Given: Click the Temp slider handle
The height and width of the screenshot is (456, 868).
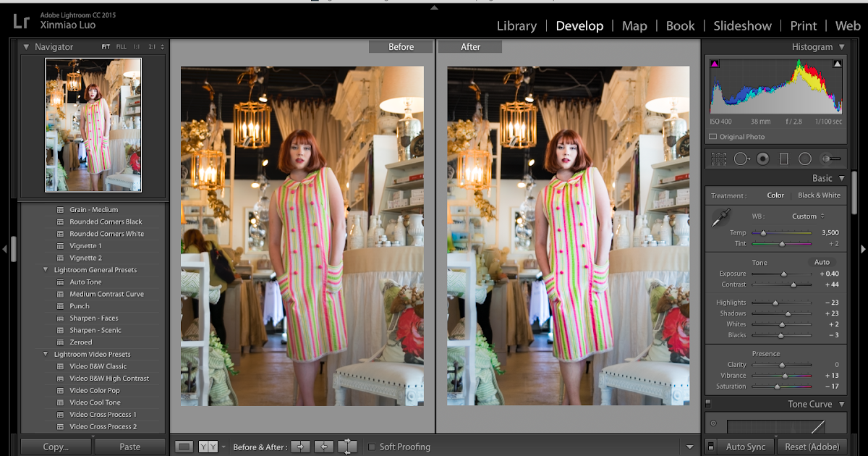Looking at the screenshot, I should [763, 233].
